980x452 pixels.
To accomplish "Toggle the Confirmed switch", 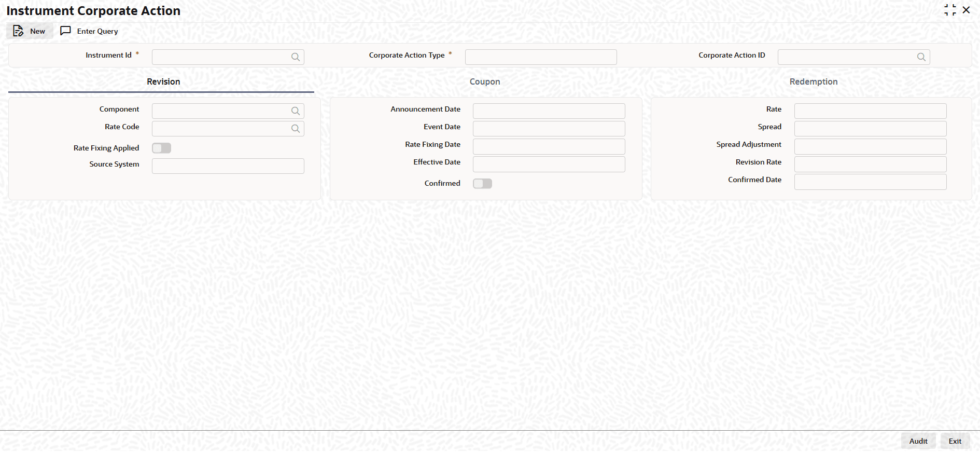I will (x=482, y=184).
